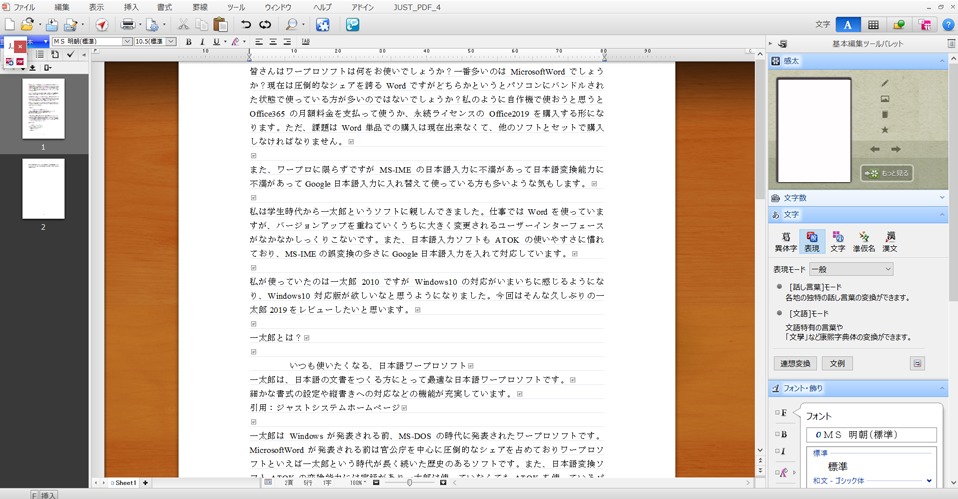Image resolution: width=958 pixels, height=499 pixels.
Task: Collapse the 文字 panel
Action: coord(942,214)
